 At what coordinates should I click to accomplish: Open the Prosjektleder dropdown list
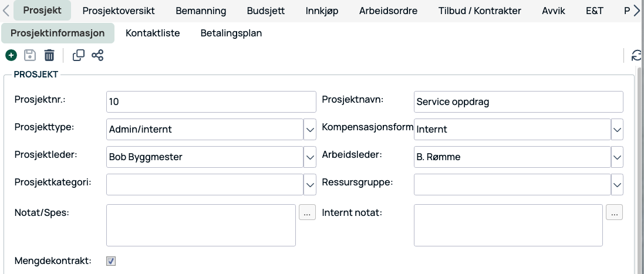[x=310, y=157]
